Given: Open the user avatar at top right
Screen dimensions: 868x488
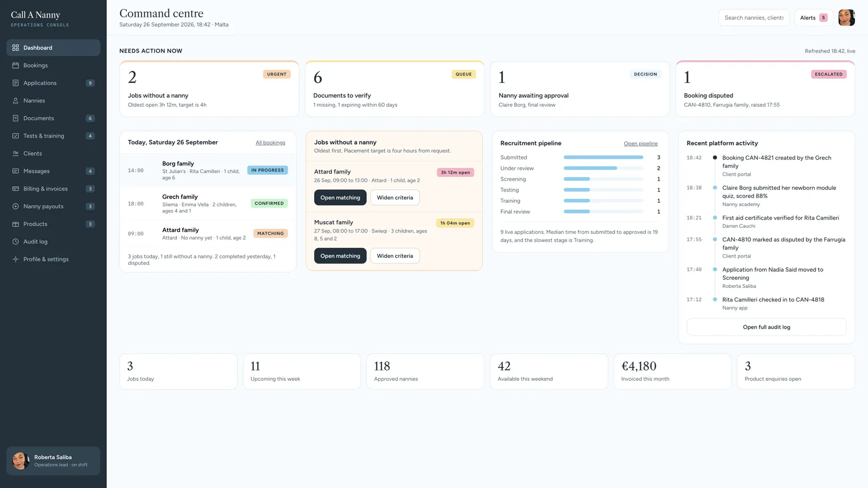Looking at the screenshot, I should point(846,17).
